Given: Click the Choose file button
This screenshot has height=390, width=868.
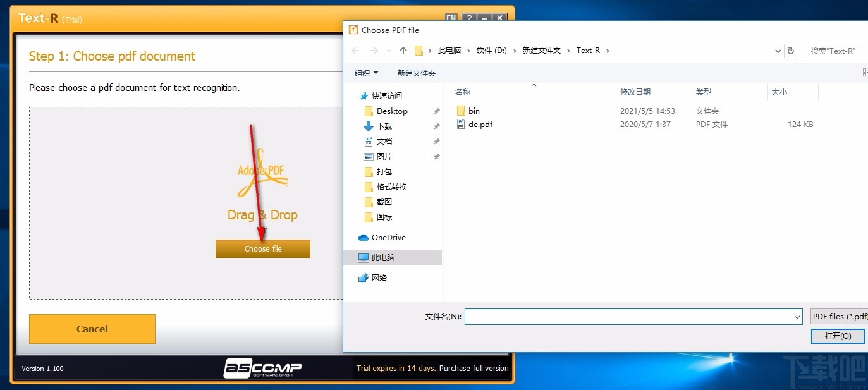Looking at the screenshot, I should pyautogui.click(x=262, y=248).
